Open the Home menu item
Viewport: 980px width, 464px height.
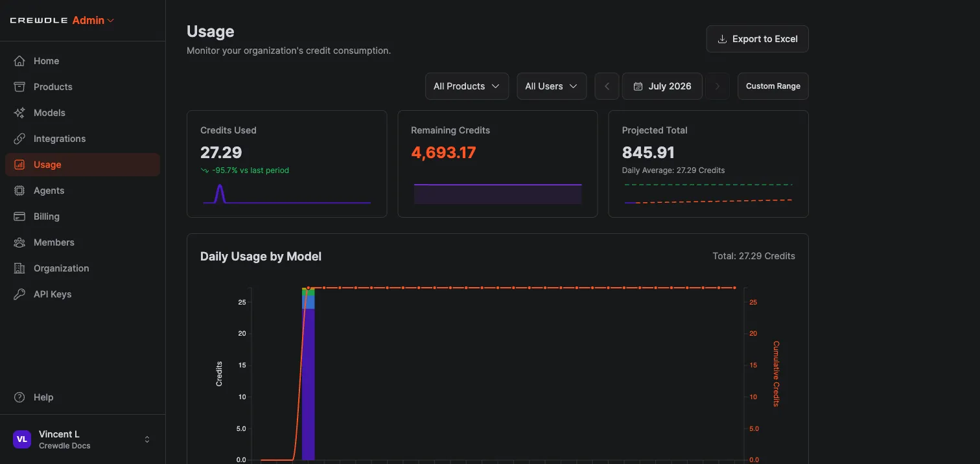(x=82, y=61)
